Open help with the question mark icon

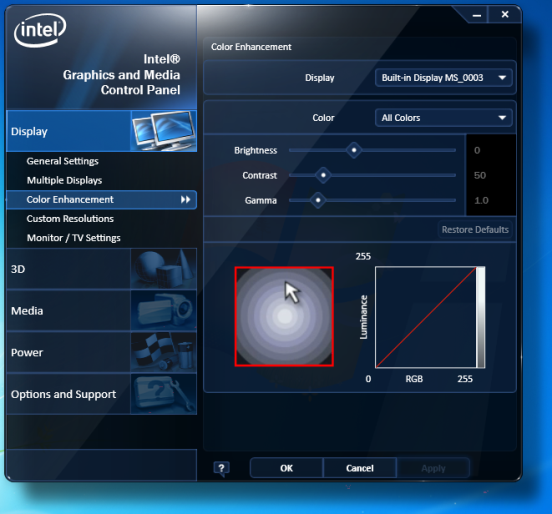click(x=221, y=469)
